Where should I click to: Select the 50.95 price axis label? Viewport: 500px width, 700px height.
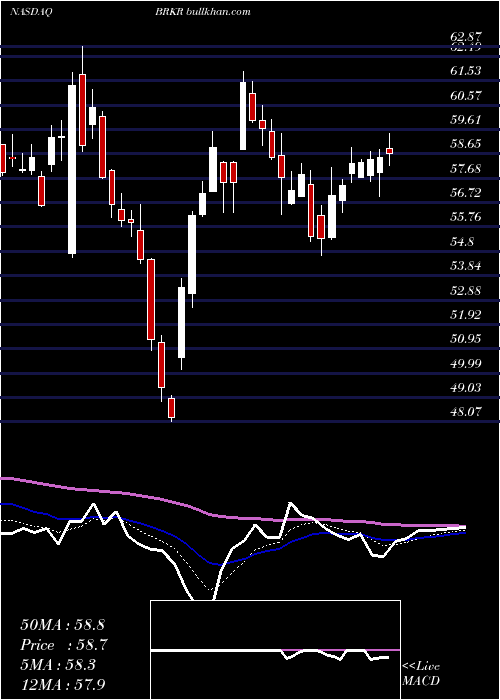[467, 339]
